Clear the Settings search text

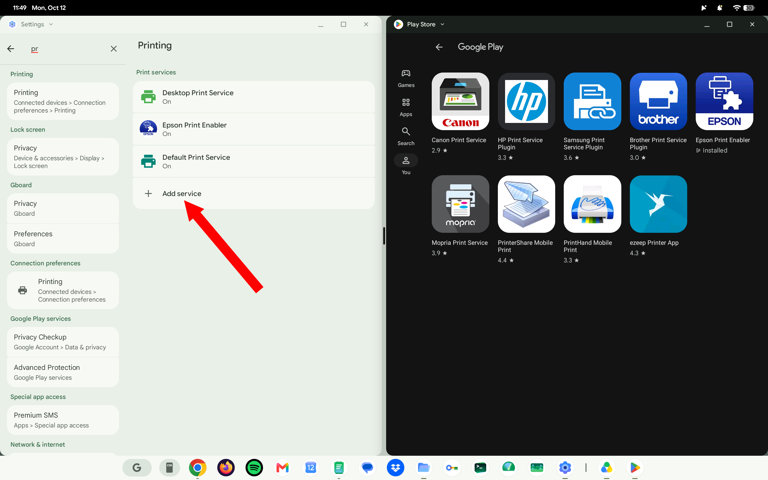pos(114,48)
